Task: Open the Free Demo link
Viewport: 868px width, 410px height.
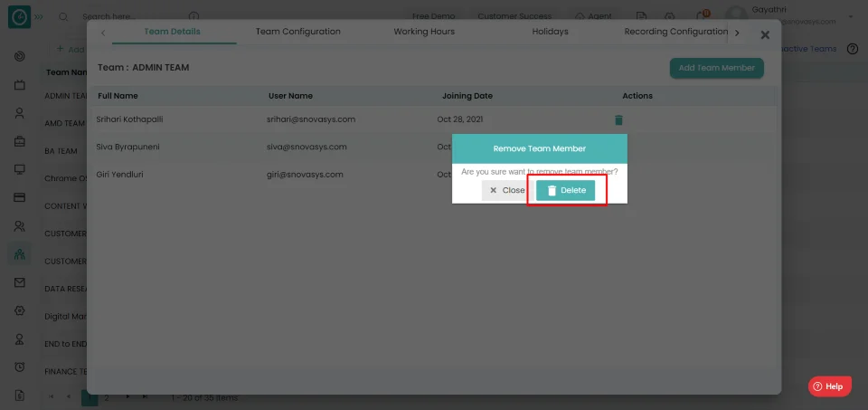Action: click(x=433, y=16)
